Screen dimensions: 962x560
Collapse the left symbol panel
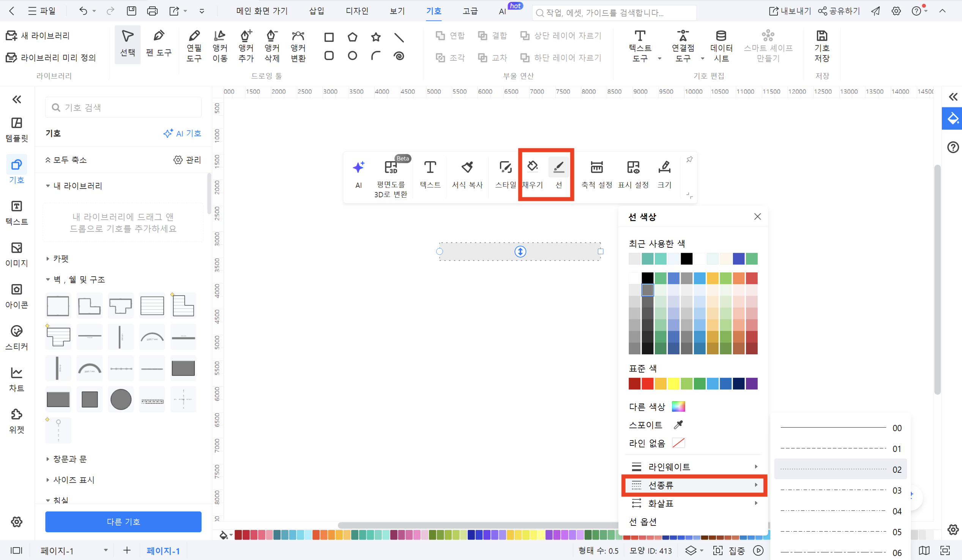[16, 99]
